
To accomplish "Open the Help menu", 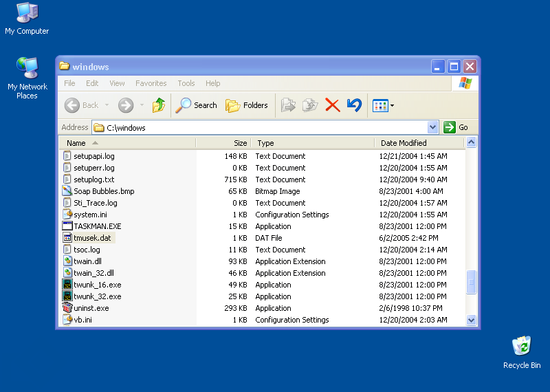I will (x=212, y=83).
